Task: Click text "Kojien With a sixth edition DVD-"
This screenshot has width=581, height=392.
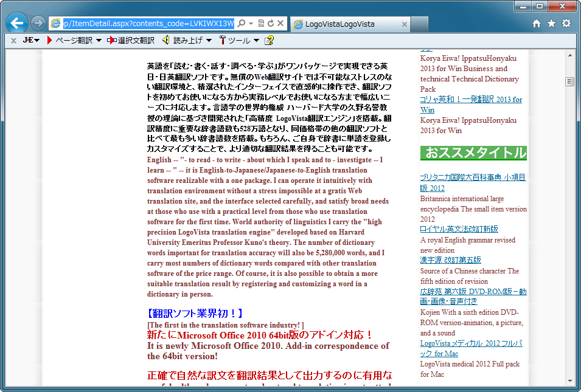Action: [x=470, y=312]
